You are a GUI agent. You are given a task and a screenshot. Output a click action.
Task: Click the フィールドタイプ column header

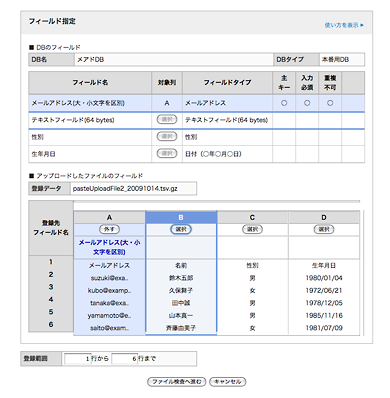tap(227, 82)
